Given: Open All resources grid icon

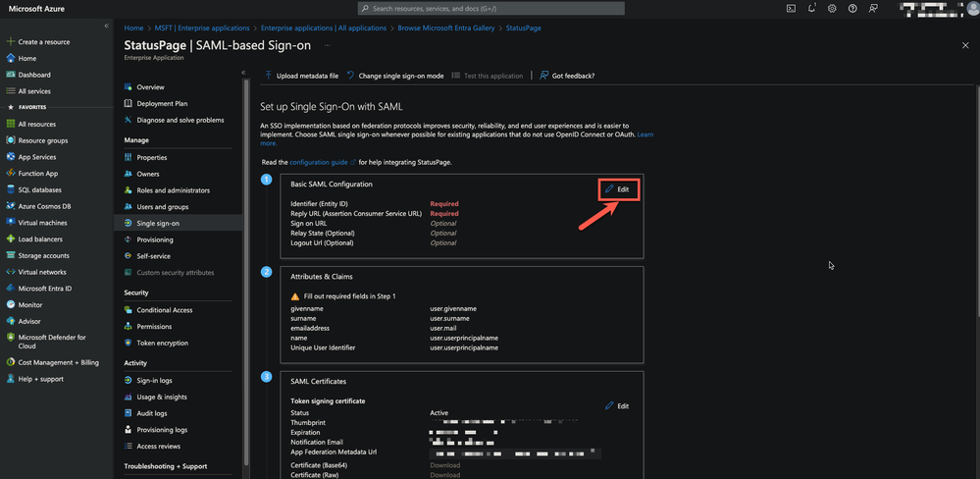Looking at the screenshot, I should (x=10, y=124).
